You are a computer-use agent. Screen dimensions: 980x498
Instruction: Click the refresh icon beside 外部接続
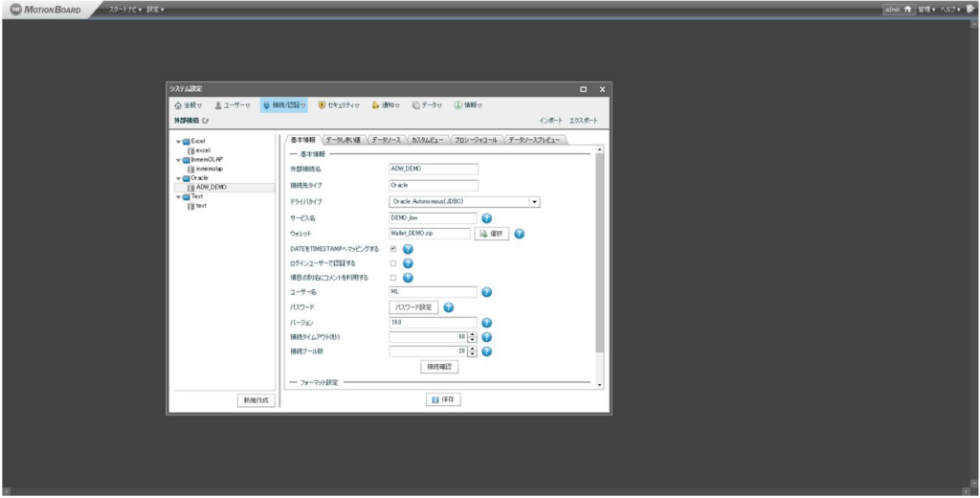pos(206,121)
